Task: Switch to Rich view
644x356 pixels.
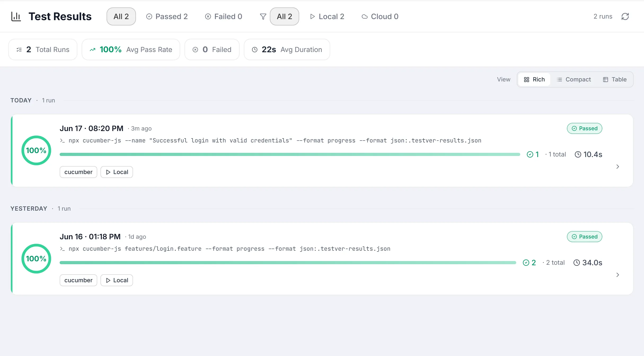Action: pyautogui.click(x=534, y=80)
